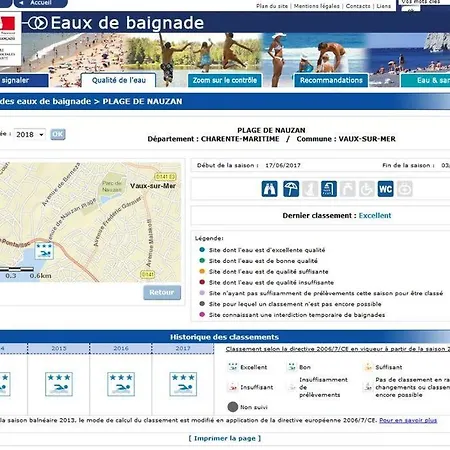Image resolution: width=450 pixels, height=450 pixels.
Task: Click the 2017 column header
Action: (x=183, y=348)
